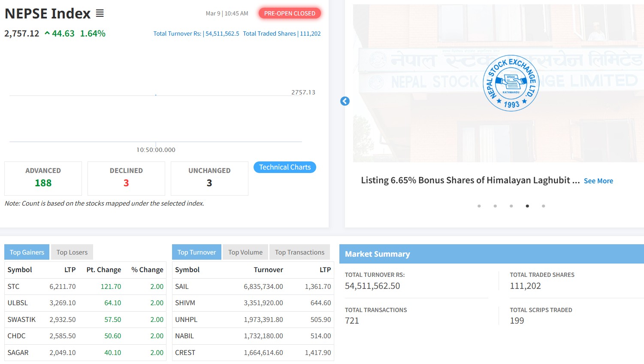Screen dimensions: 644x364
Task: Click the data point on index chart
Action: [x=156, y=95]
